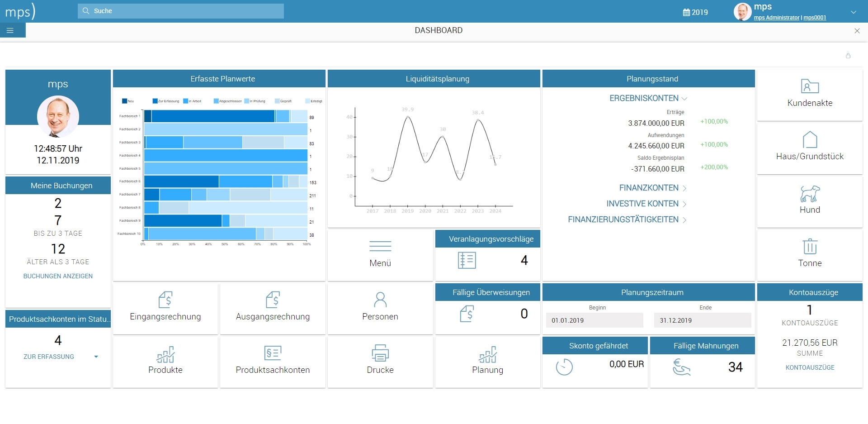This screenshot has width=868, height=424.
Task: Open the Kundenakte tile icon
Action: [x=810, y=86]
